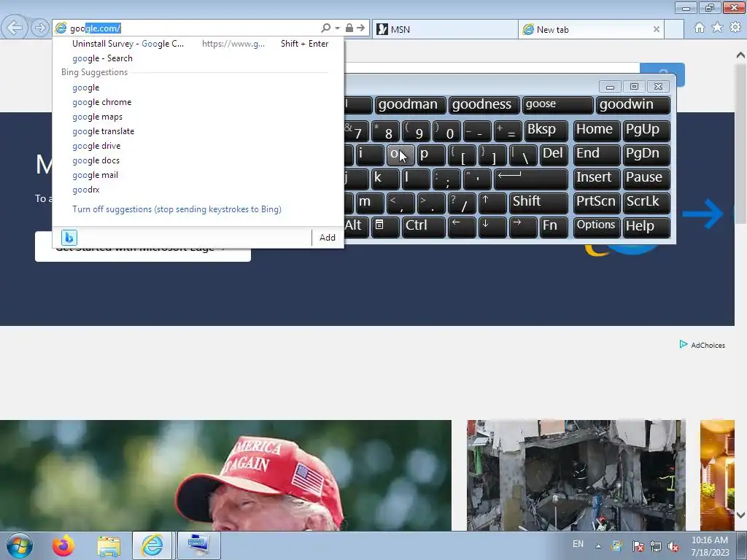Tap the Pause key on on-screen keyboard
Screen dimensions: 747x560
[x=646, y=179]
